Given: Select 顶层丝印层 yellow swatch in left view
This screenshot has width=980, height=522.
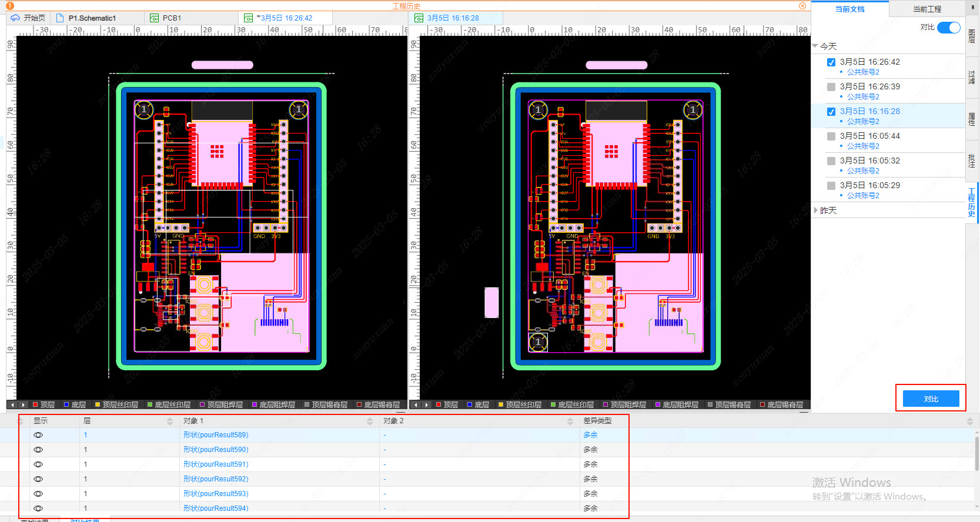Looking at the screenshot, I should pyautogui.click(x=98, y=404).
